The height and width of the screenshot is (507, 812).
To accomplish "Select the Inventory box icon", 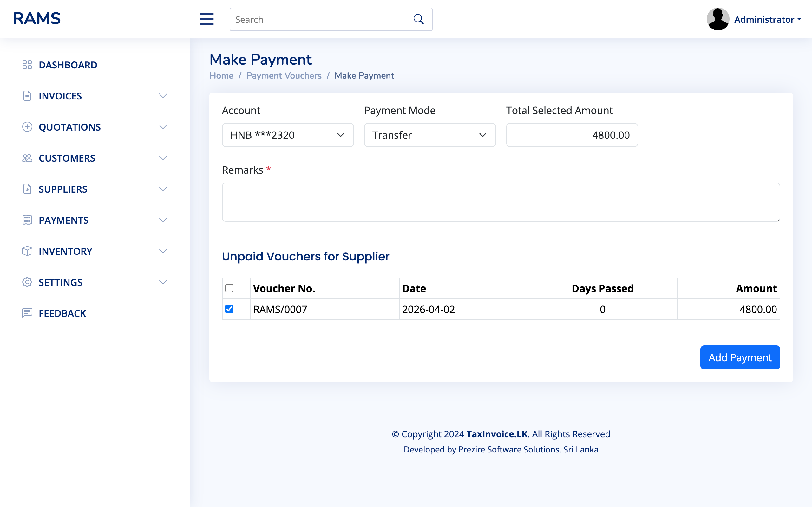I will click(27, 251).
